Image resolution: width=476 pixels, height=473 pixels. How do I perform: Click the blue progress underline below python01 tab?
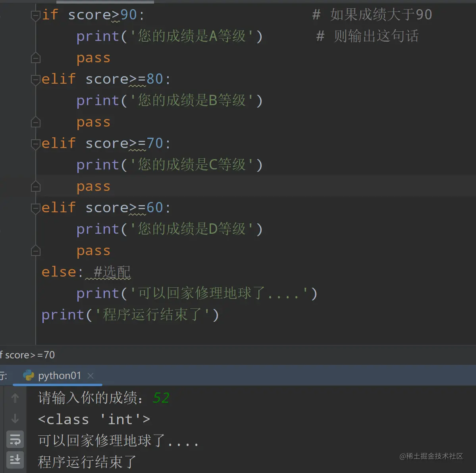58,385
